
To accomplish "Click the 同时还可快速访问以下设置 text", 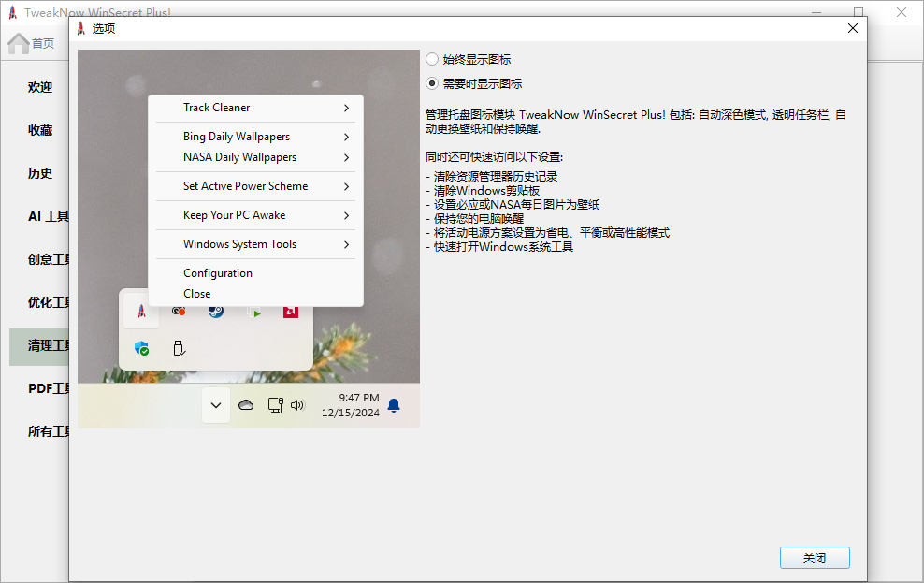I will 495,157.
